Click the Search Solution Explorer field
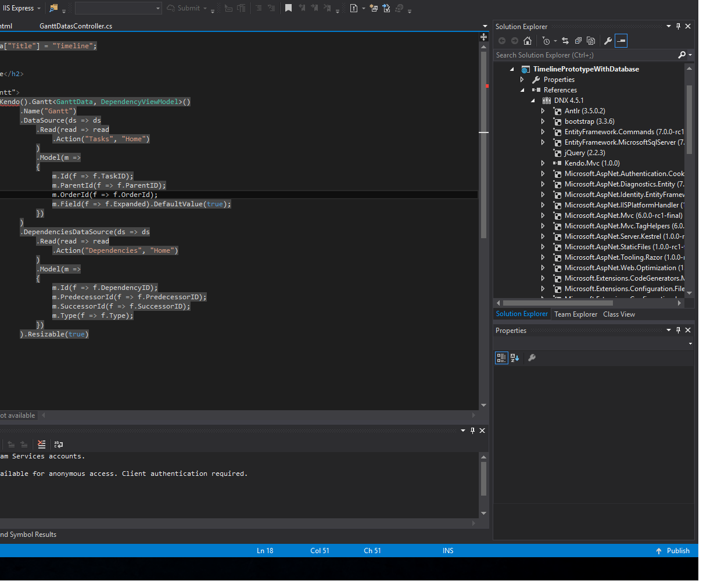The width and height of the screenshot is (703, 588). click(x=584, y=55)
